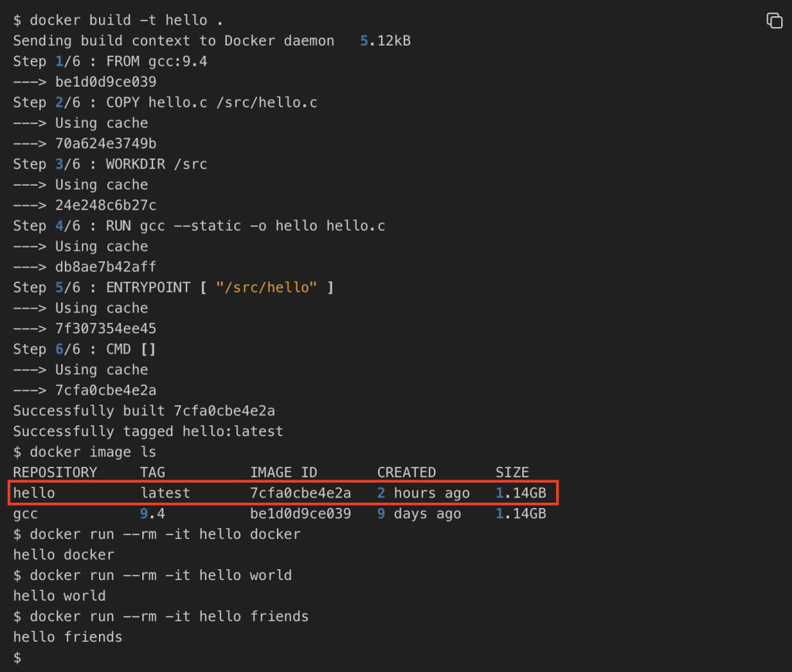This screenshot has width=792, height=672.
Task: Click the 'Step 4/6 : RUN gcc' line
Action: 199,226
